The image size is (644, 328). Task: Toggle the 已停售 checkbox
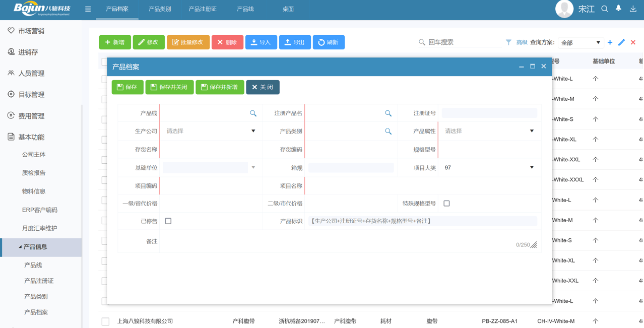point(168,221)
